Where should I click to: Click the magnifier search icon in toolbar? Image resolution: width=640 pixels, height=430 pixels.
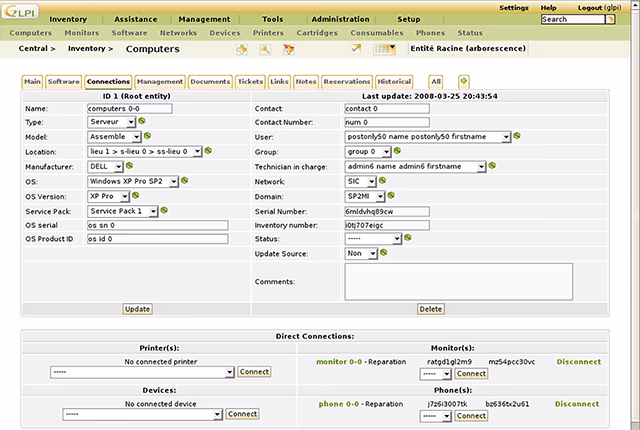click(265, 49)
